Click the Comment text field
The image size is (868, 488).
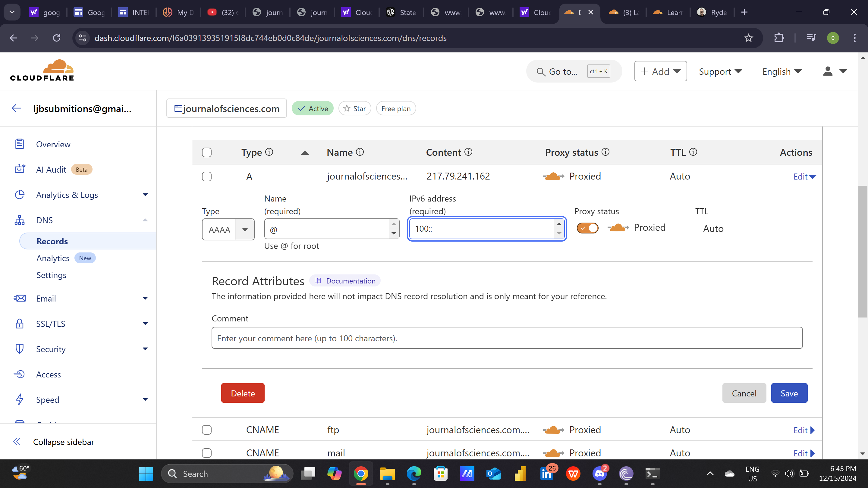point(507,338)
